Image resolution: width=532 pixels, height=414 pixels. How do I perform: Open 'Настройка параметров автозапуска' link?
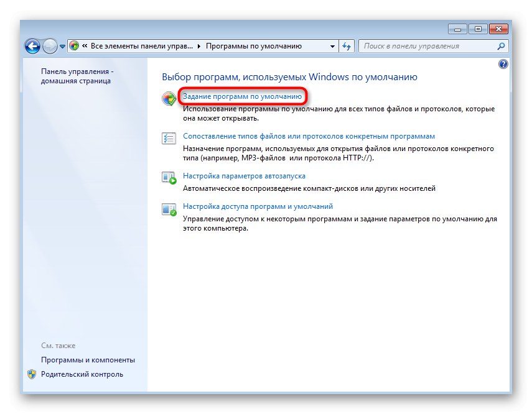tap(244, 176)
